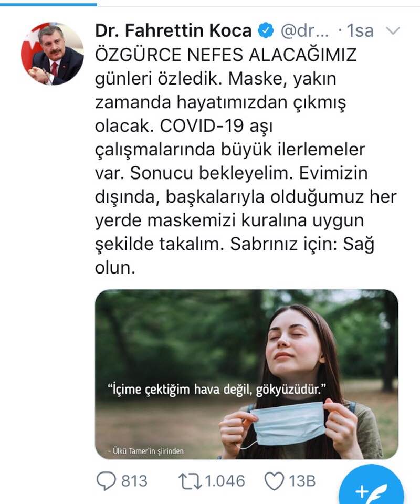Open the reply icon showing 813
This screenshot has height=504, width=420.
point(106,480)
